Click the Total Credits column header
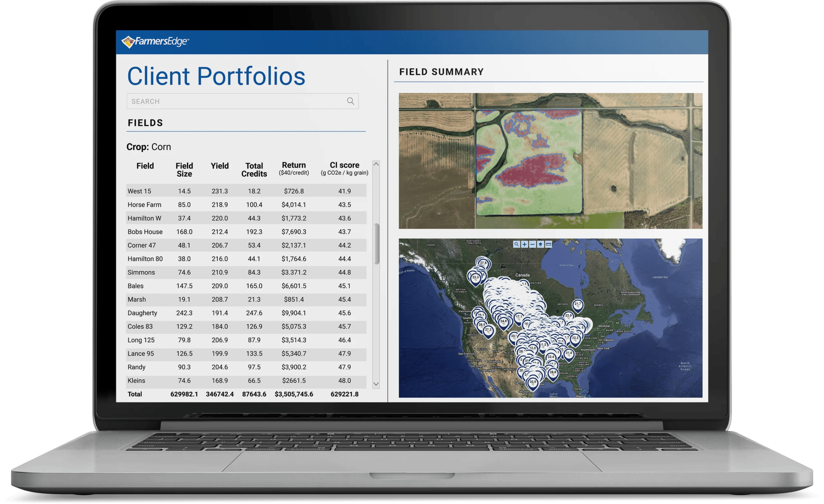824x504 pixels. pyautogui.click(x=254, y=170)
